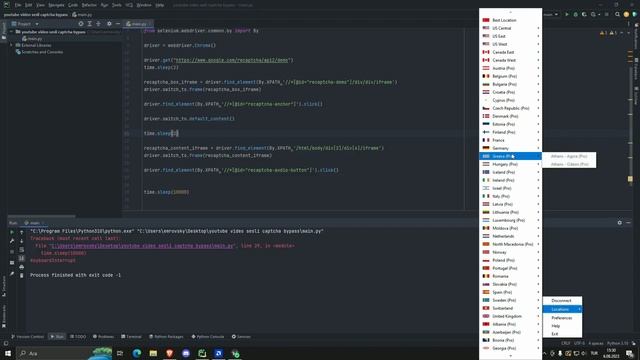
Task: Open the user avatar icon in PyCharm toolbar
Action: point(626,14)
